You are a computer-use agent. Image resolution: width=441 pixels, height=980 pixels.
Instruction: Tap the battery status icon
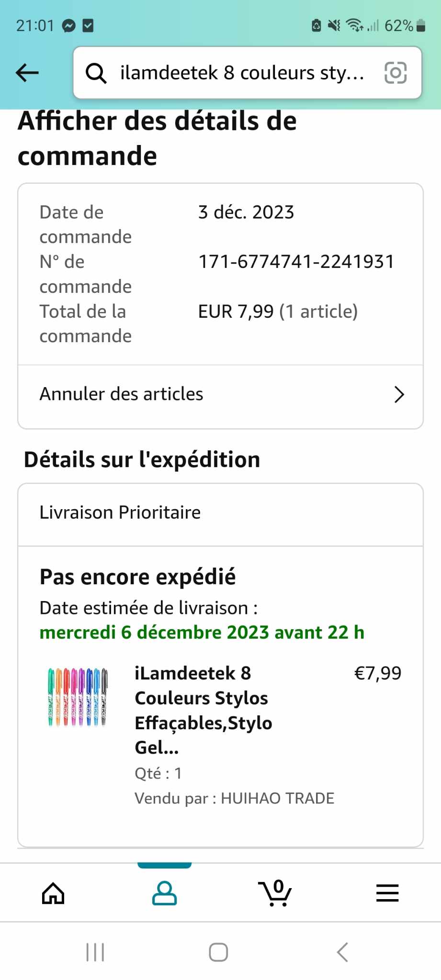click(421, 25)
